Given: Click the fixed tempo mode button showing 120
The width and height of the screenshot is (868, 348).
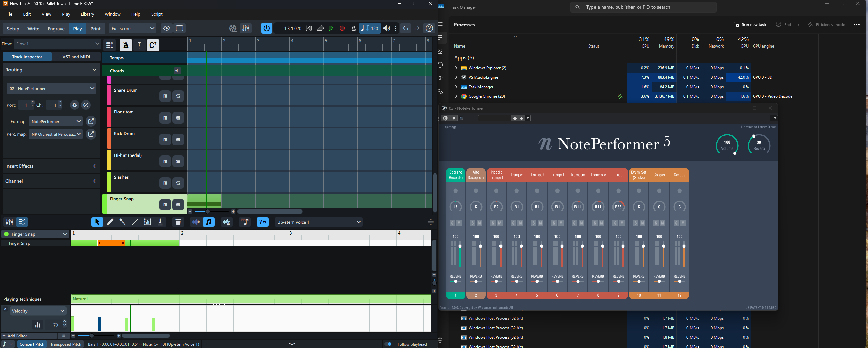Looking at the screenshot, I should pos(370,29).
